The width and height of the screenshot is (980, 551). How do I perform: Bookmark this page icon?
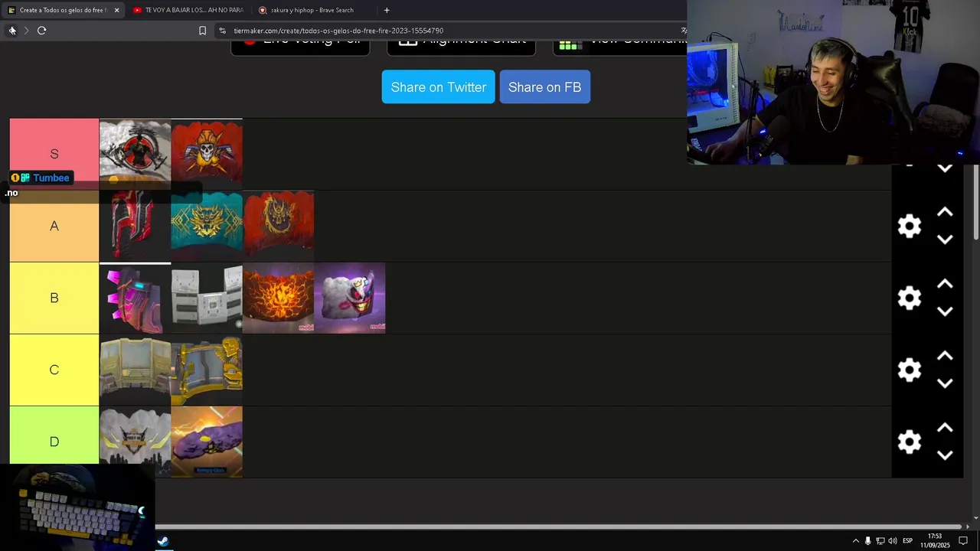coord(202,31)
